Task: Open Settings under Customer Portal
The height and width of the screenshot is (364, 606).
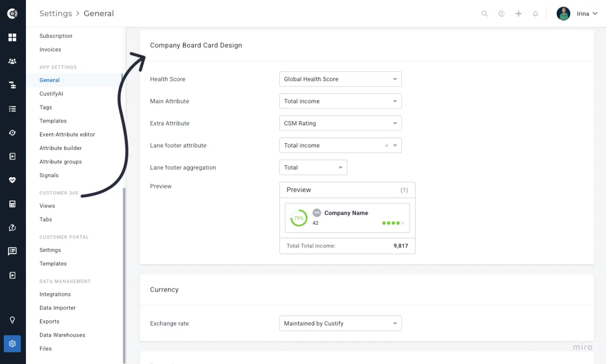Action: tap(50, 250)
